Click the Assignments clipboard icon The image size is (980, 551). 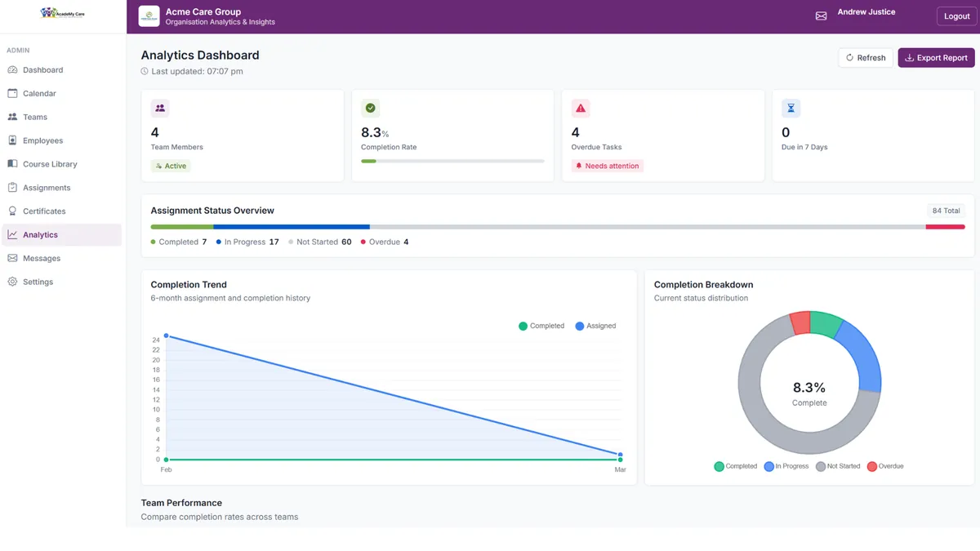12,188
